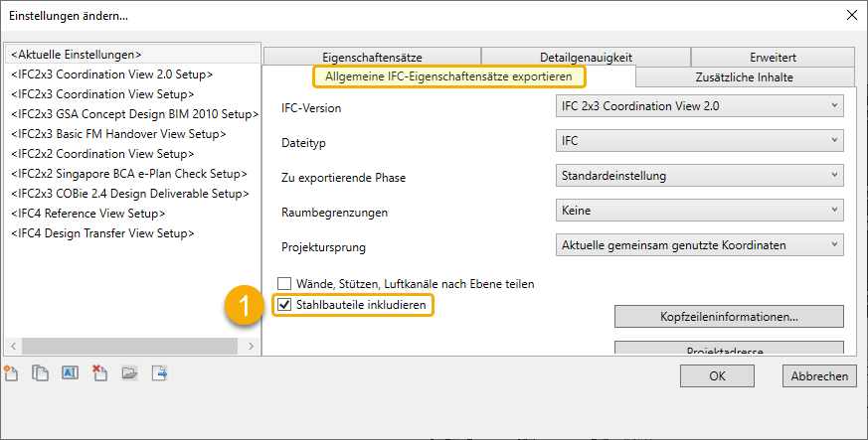Screen dimensions: 868x440
Task: Expand the Projektursprung dropdown
Action: coord(699,244)
